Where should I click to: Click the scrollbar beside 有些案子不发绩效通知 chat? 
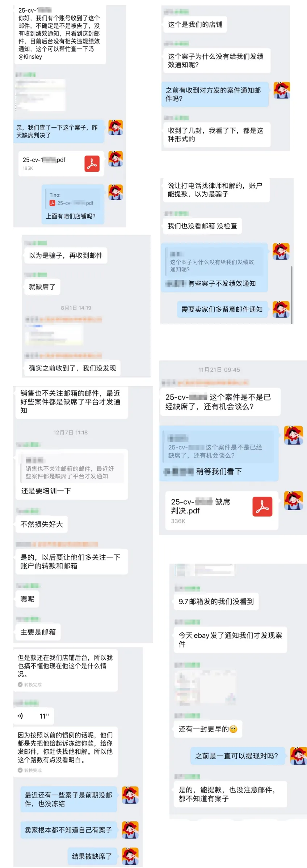click(x=291, y=295)
